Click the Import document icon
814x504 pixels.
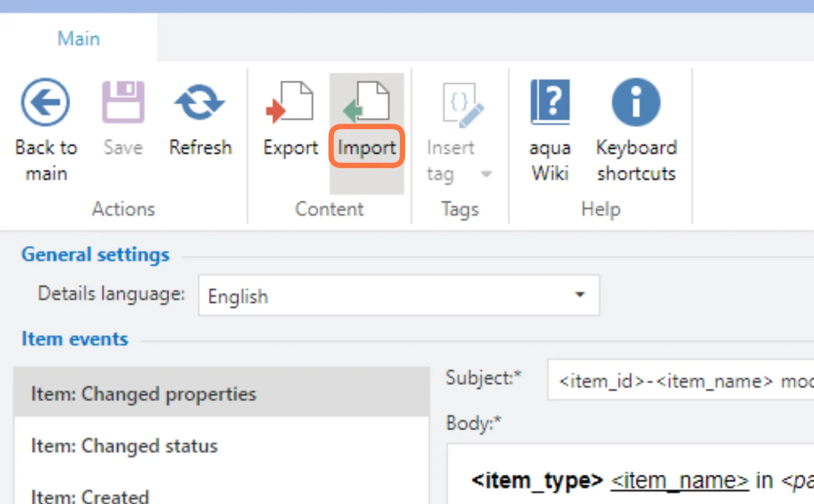(367, 101)
